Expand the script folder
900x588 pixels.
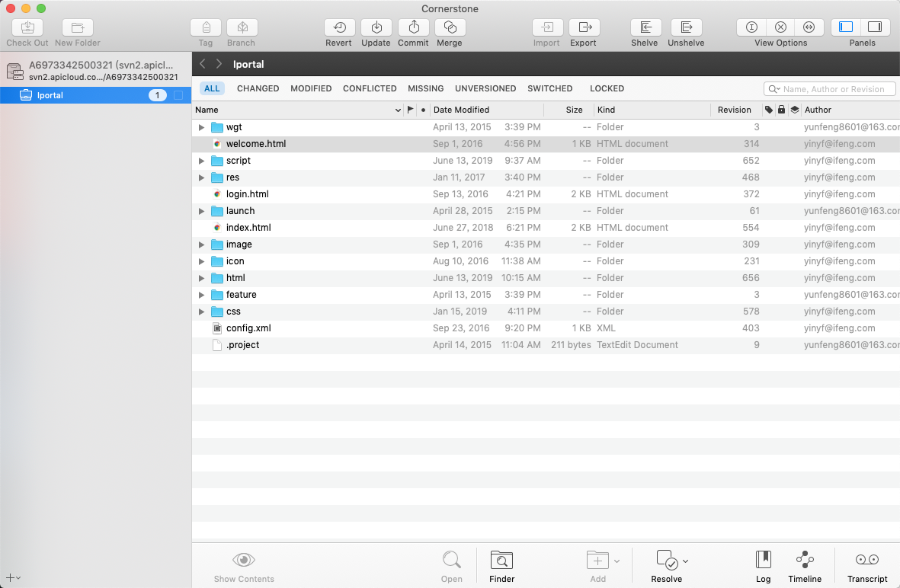pos(201,161)
